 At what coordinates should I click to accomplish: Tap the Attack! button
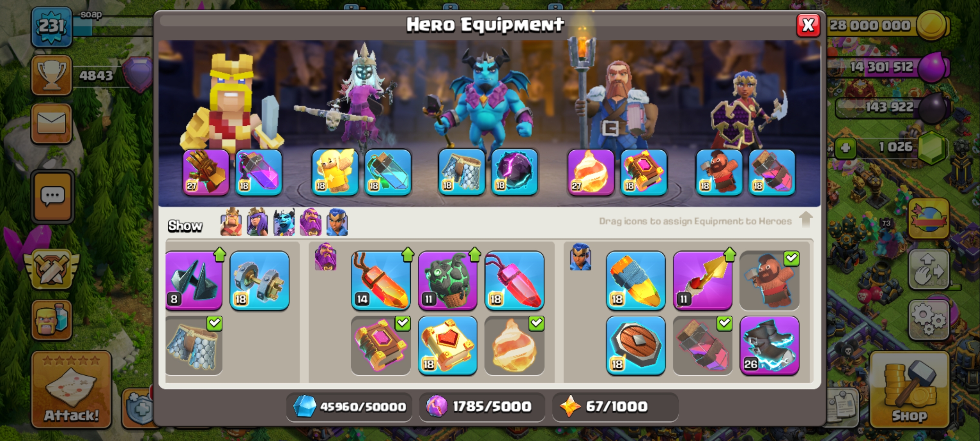click(71, 390)
